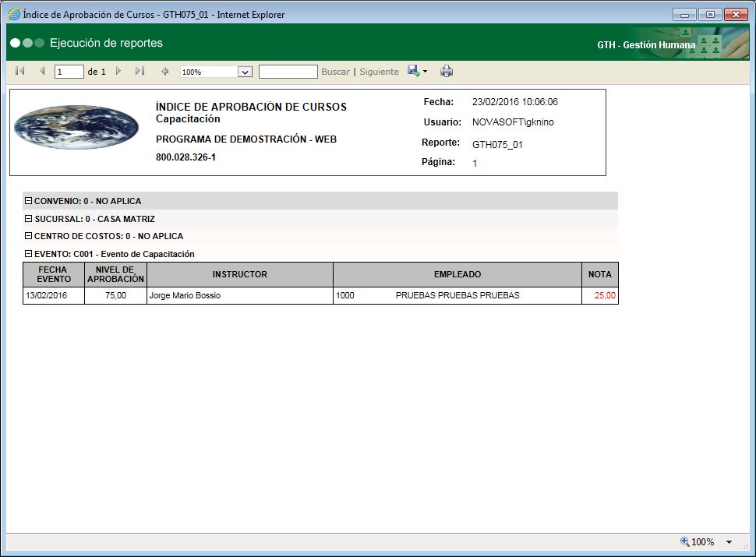This screenshot has height=557, width=756.
Task: Click the report code GTH075_01
Action: [x=497, y=145]
